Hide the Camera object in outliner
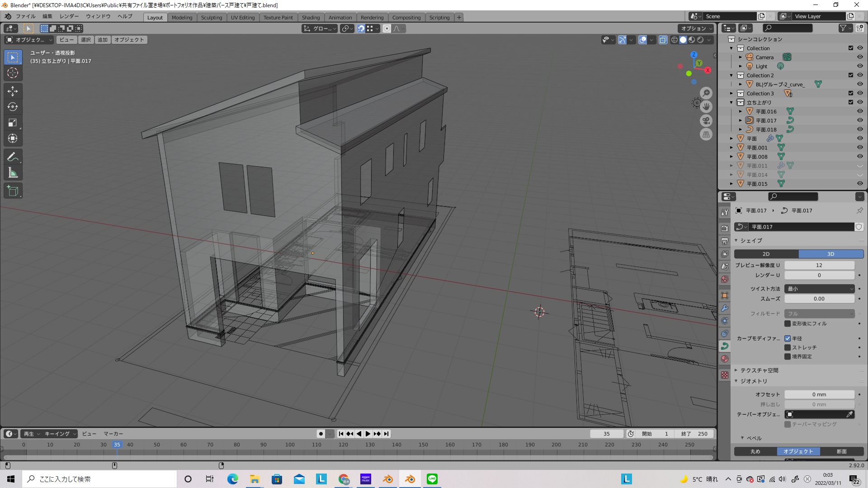The width and height of the screenshot is (868, 488). pos(860,57)
